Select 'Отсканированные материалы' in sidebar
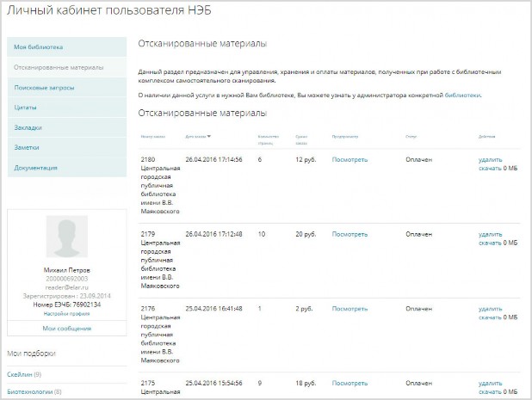 (x=67, y=67)
